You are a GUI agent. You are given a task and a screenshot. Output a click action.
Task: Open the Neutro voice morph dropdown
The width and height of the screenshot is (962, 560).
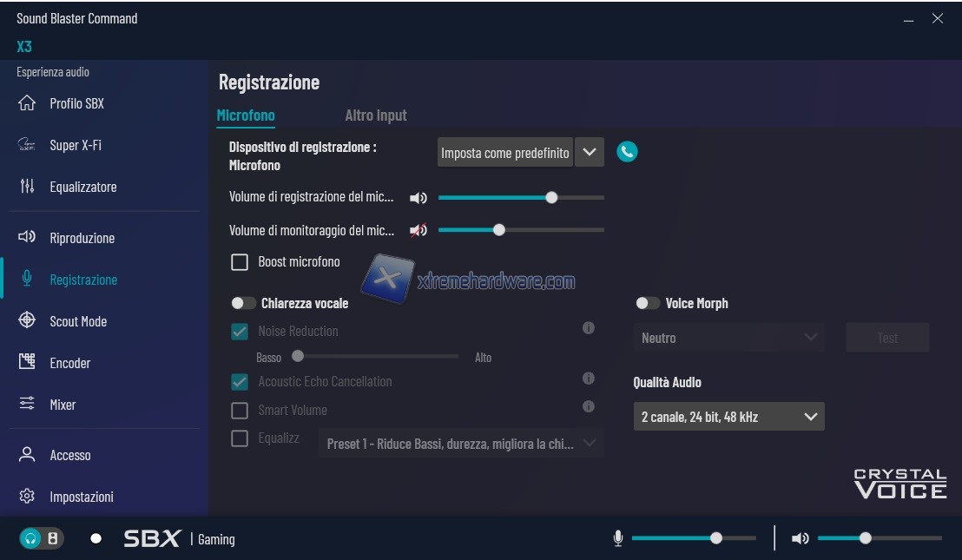pos(728,338)
